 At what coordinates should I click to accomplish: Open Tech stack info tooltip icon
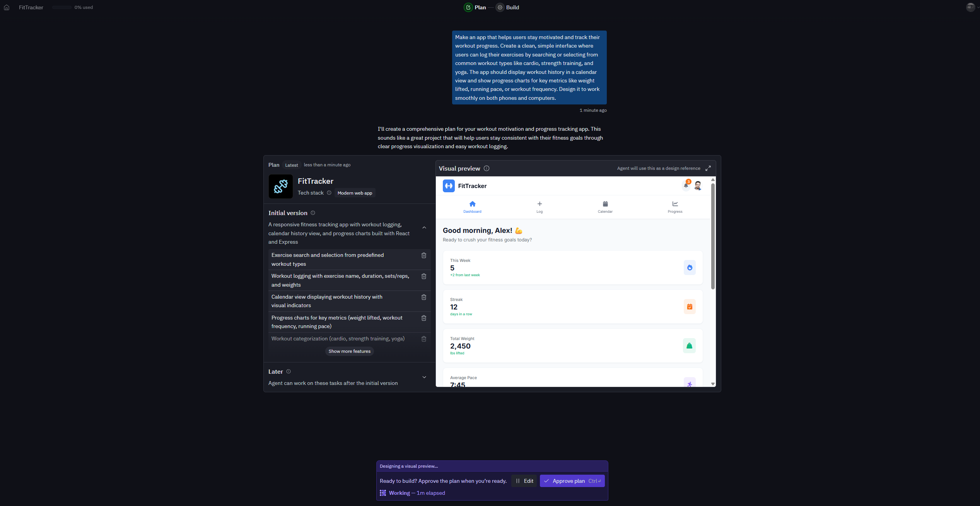(329, 193)
